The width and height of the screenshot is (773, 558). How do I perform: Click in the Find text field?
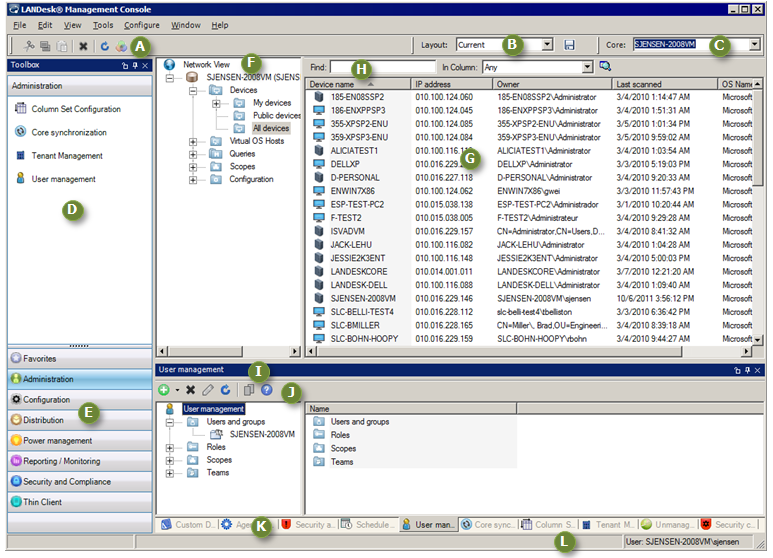click(383, 67)
